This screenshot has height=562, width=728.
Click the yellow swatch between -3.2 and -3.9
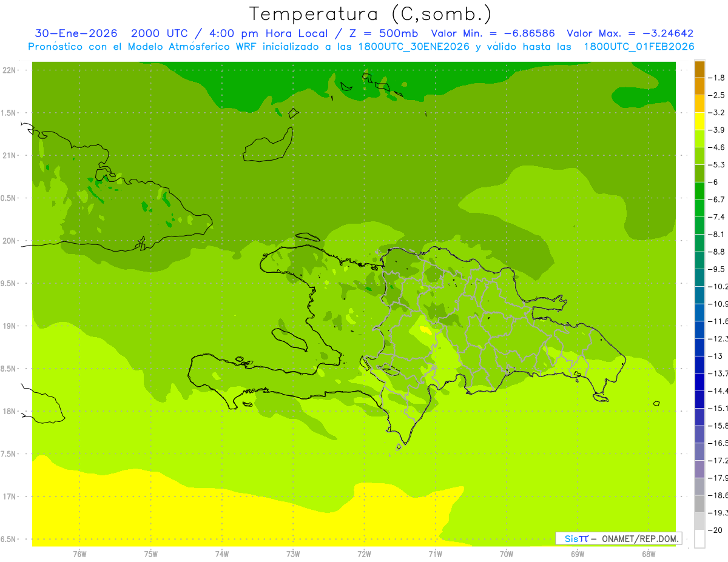(x=699, y=121)
